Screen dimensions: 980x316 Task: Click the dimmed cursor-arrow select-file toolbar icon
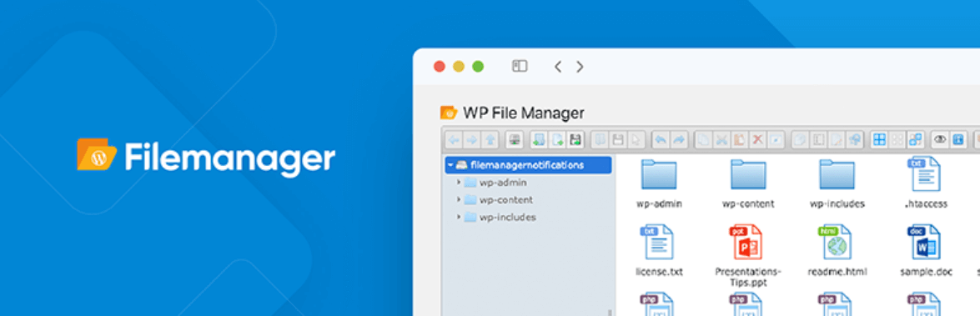tap(636, 140)
